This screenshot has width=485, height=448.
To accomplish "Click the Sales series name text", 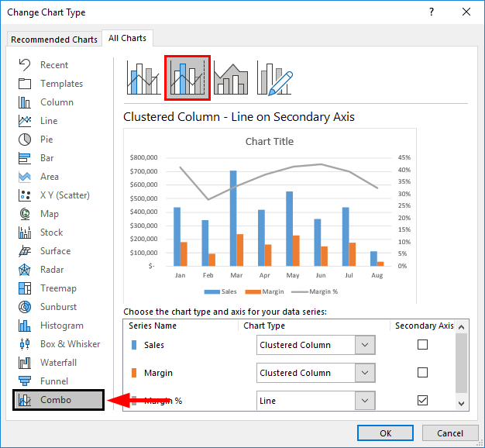I will 154,345.
